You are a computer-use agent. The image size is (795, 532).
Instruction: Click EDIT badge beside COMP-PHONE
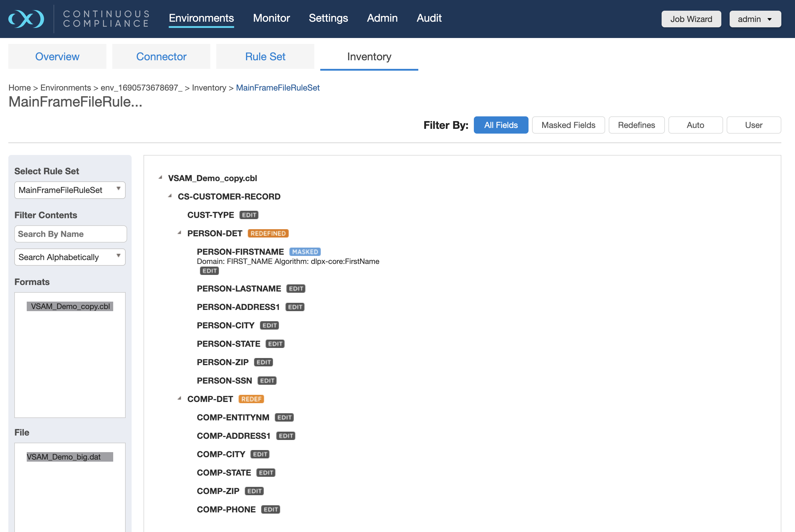pos(271,510)
